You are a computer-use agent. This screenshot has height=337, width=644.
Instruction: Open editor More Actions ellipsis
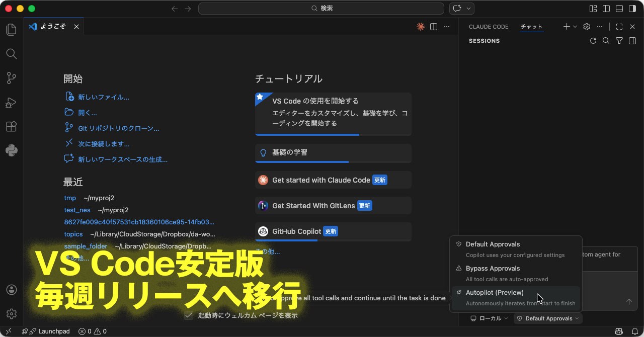447,27
